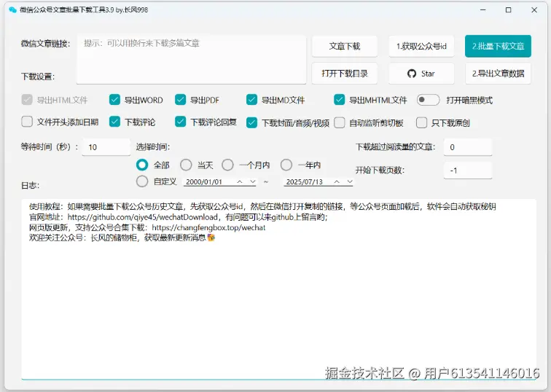Click 1.获取公众号id button

421,47
